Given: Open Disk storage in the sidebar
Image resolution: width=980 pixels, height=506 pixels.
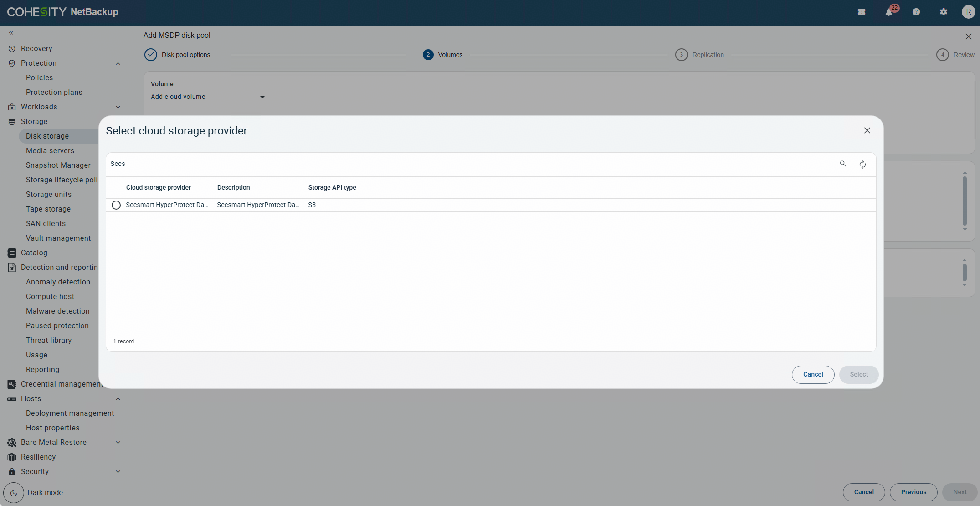Looking at the screenshot, I should pyautogui.click(x=47, y=136).
